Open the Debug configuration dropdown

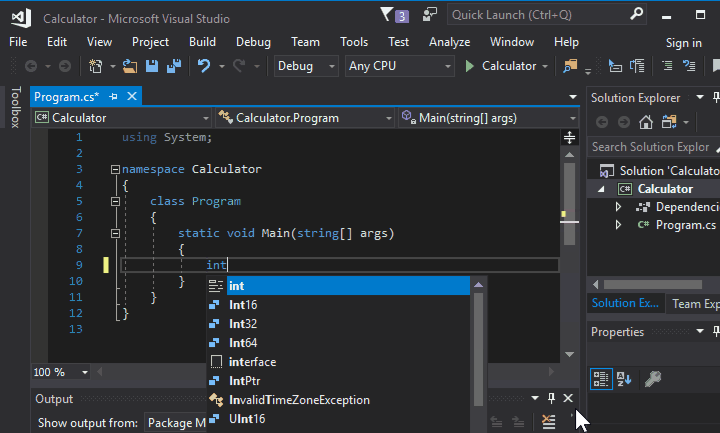tap(307, 66)
